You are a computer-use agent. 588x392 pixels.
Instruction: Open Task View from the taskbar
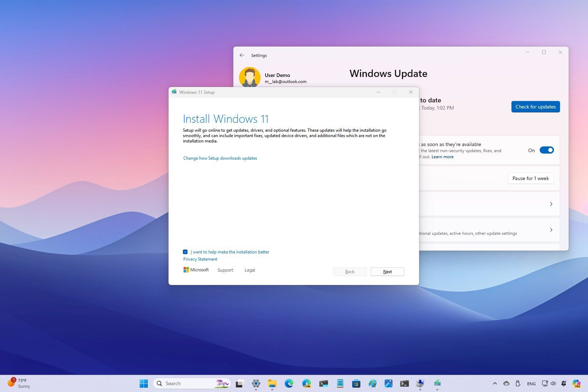(x=239, y=383)
